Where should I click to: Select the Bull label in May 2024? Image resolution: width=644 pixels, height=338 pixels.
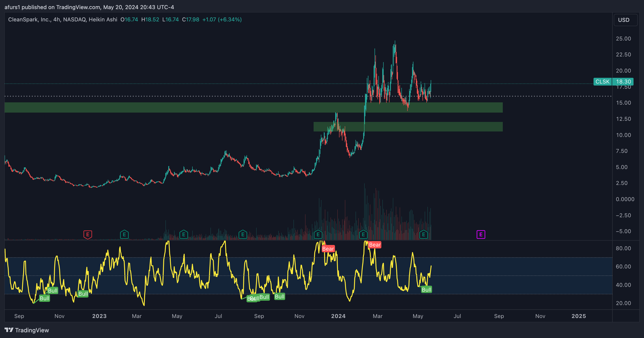[x=427, y=290]
